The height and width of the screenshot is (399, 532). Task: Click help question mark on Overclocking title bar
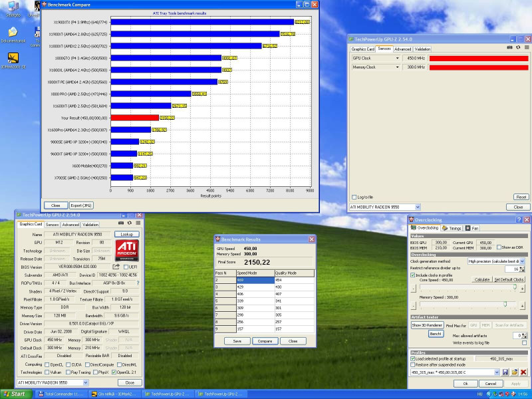pos(519,220)
